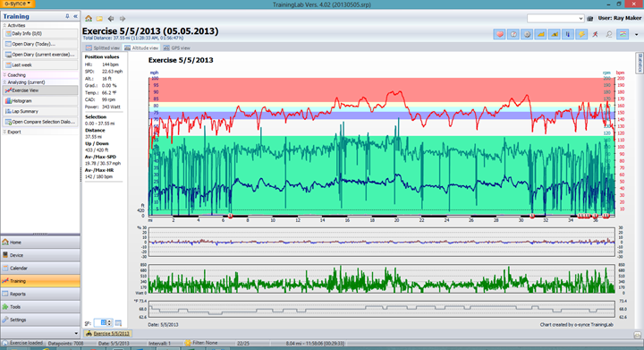The height and width of the screenshot is (350, 644).
Task: Switch to Splitted view tab
Action: [x=103, y=48]
